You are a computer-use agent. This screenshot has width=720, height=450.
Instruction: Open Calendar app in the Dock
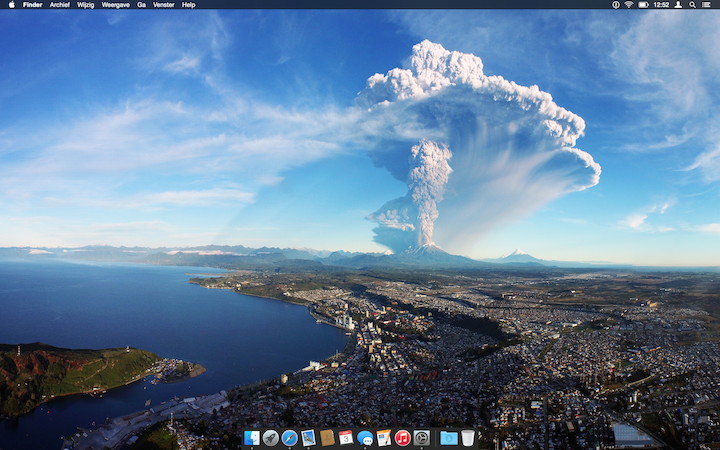[346, 438]
